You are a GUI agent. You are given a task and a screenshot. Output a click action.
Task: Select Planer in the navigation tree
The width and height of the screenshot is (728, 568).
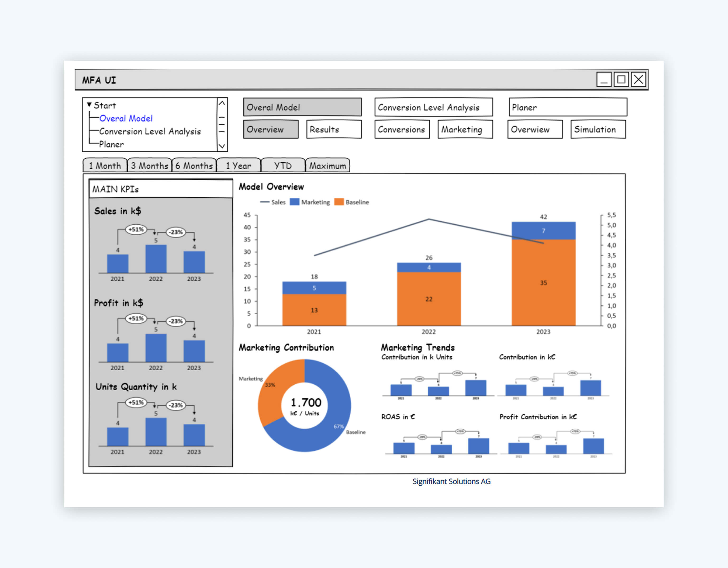pos(111,144)
